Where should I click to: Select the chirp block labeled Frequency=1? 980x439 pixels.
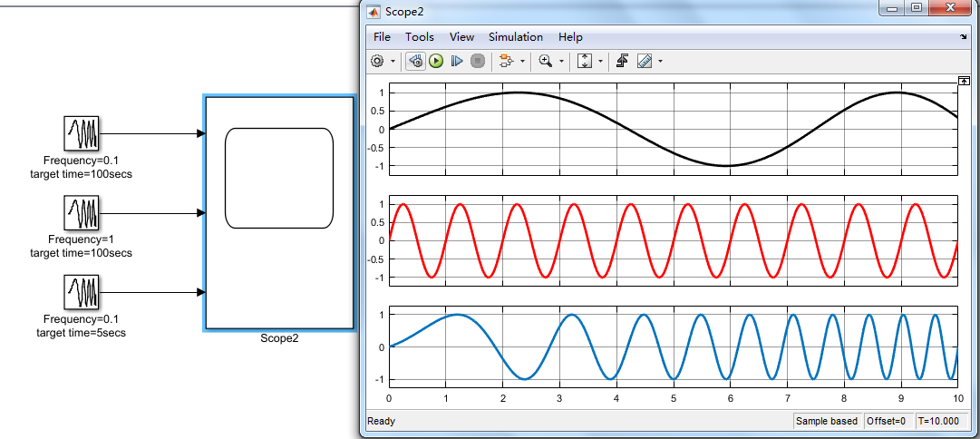pos(82,213)
